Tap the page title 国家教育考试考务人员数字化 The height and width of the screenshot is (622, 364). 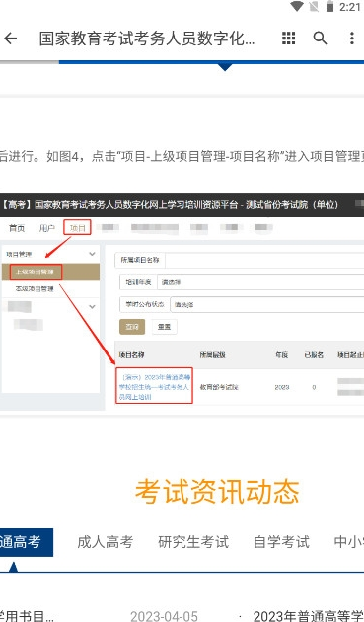point(147,39)
